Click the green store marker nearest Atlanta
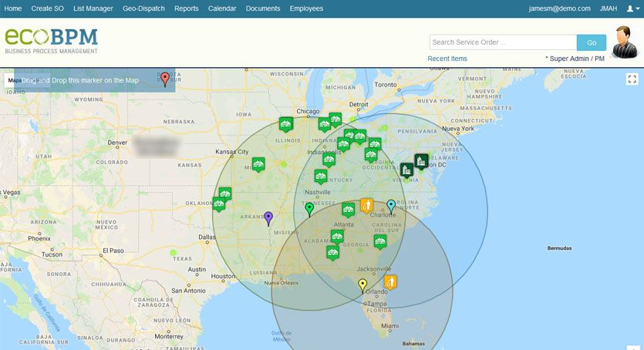Viewport: 644px width, 350px height. (x=349, y=210)
